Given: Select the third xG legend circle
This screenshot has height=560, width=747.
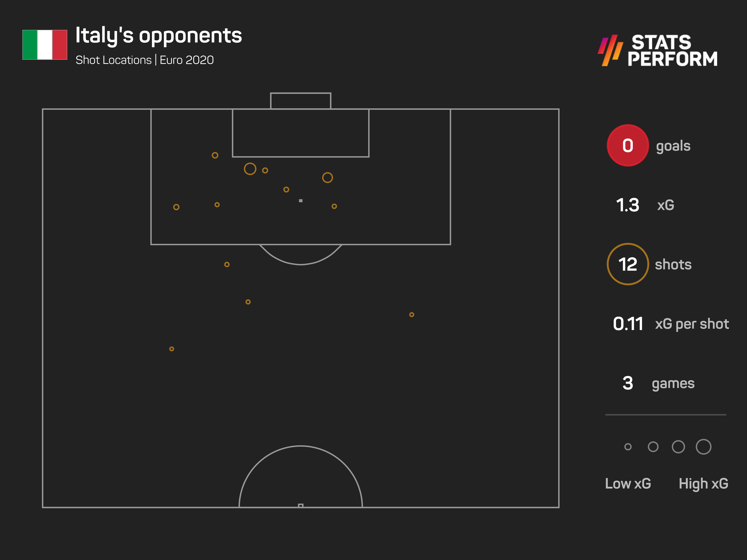Looking at the screenshot, I should pos(678,447).
